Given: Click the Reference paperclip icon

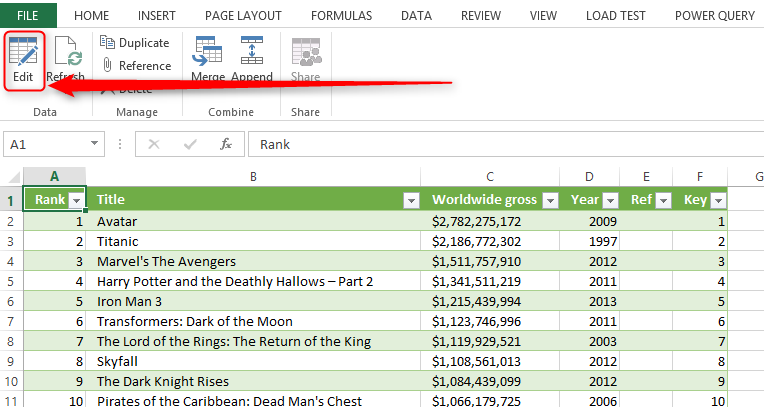Looking at the screenshot, I should [x=108, y=66].
